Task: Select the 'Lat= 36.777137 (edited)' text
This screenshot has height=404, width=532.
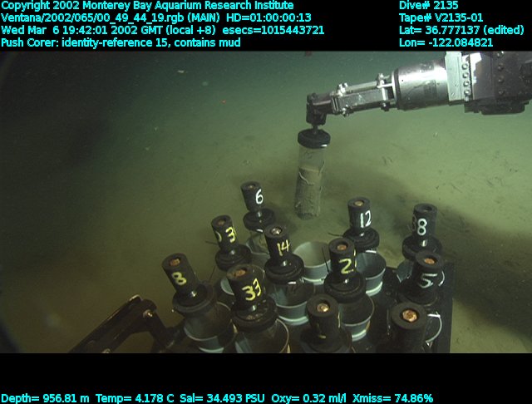Action: (461, 30)
